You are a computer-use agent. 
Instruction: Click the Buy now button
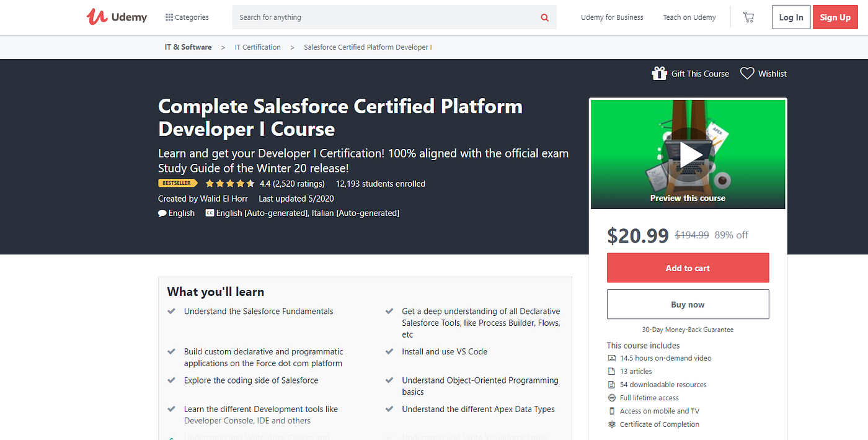tap(688, 305)
